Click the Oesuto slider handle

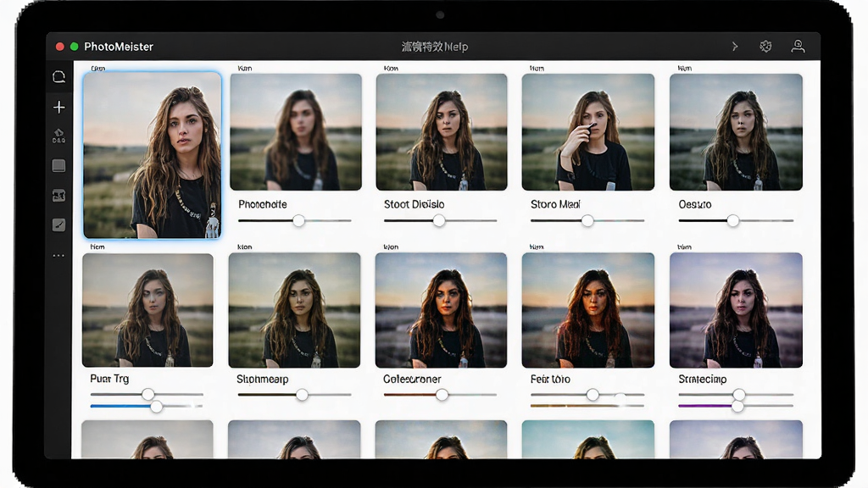(733, 221)
